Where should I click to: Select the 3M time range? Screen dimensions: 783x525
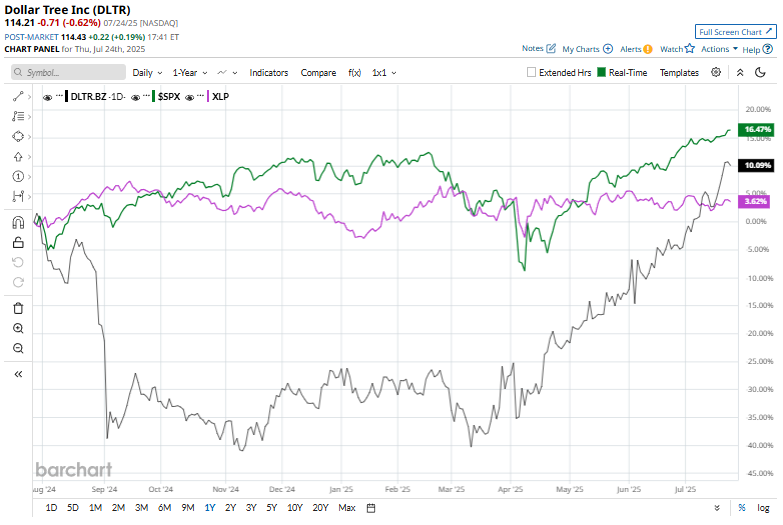point(141,508)
